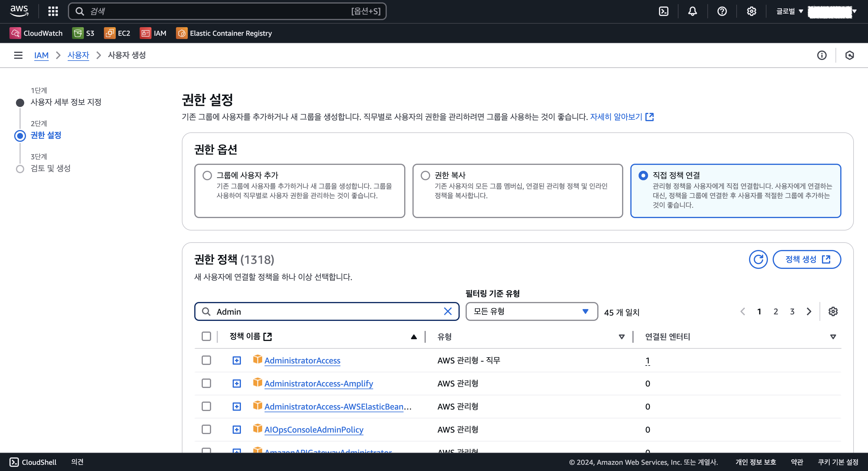Open the help question mark icon
The width and height of the screenshot is (868, 471).
pyautogui.click(x=722, y=11)
